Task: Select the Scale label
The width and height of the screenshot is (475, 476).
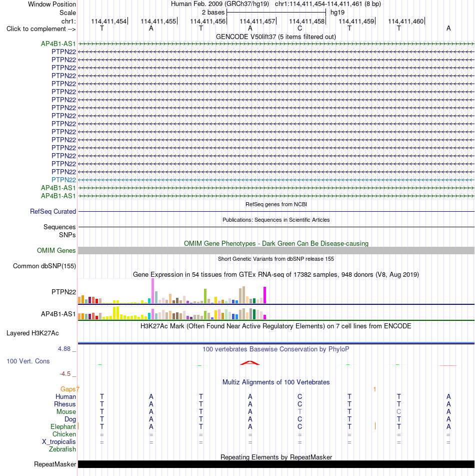Action: tap(67, 13)
